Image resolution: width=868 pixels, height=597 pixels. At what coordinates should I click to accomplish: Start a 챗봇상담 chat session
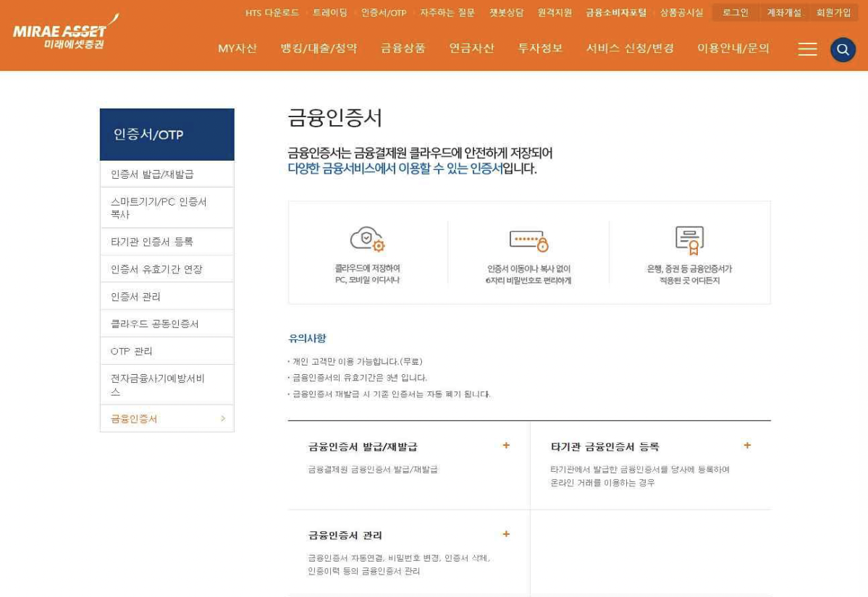506,12
